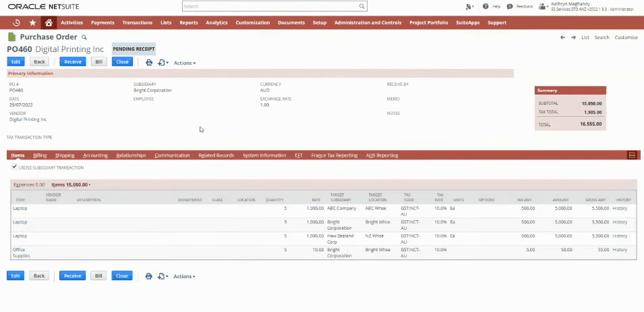This screenshot has width=644, height=312.
Task: Click into the global Search field
Action: click(x=270, y=6)
